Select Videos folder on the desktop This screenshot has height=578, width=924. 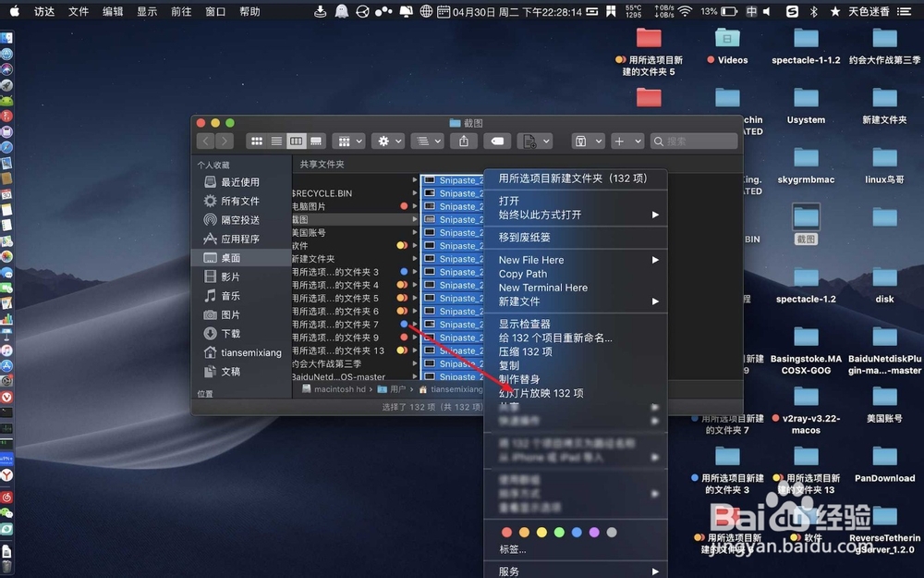click(x=727, y=46)
